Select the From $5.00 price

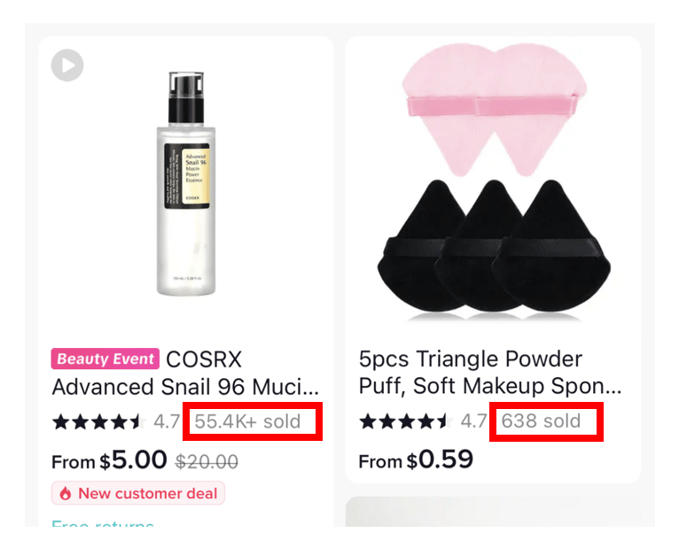(109, 460)
